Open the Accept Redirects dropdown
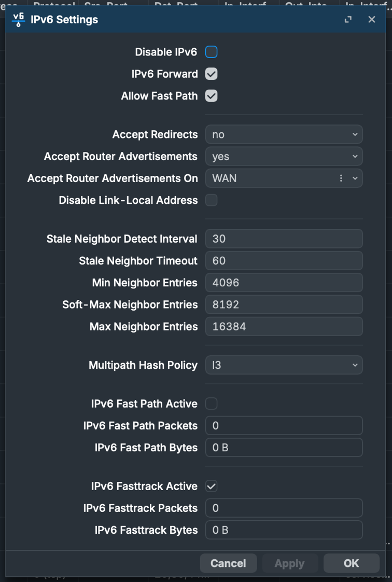This screenshot has height=582, width=392. [284, 135]
